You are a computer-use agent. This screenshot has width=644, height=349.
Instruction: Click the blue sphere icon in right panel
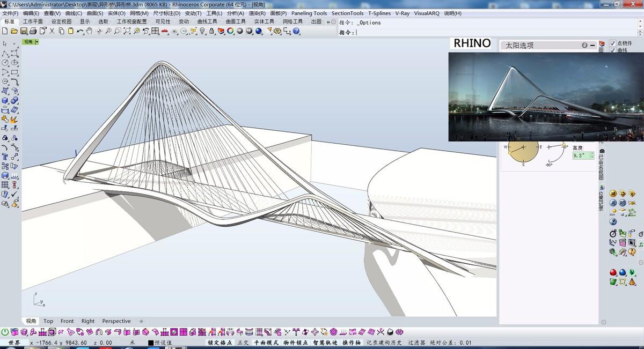tap(623, 272)
